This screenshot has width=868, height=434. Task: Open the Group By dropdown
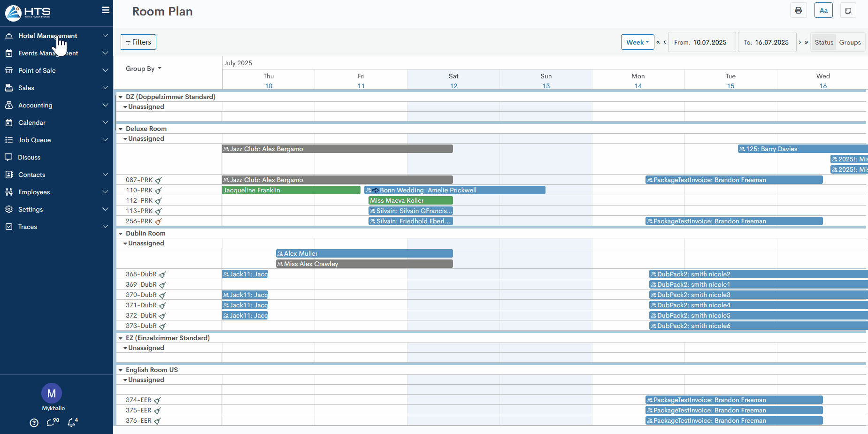point(143,69)
